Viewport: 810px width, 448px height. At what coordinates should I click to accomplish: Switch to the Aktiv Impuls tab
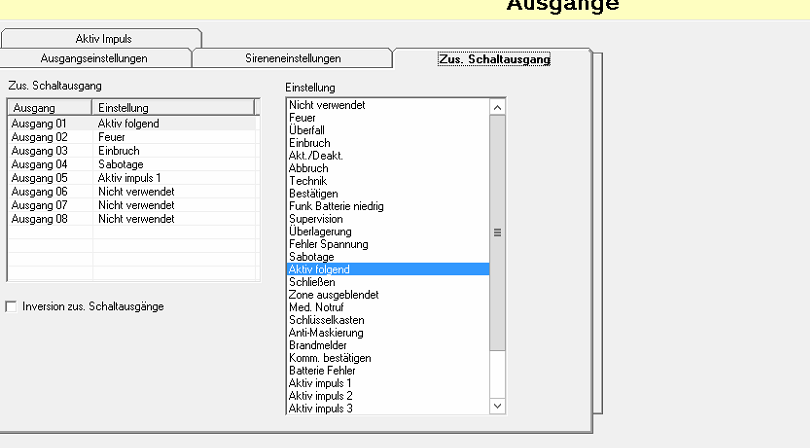coord(103,39)
